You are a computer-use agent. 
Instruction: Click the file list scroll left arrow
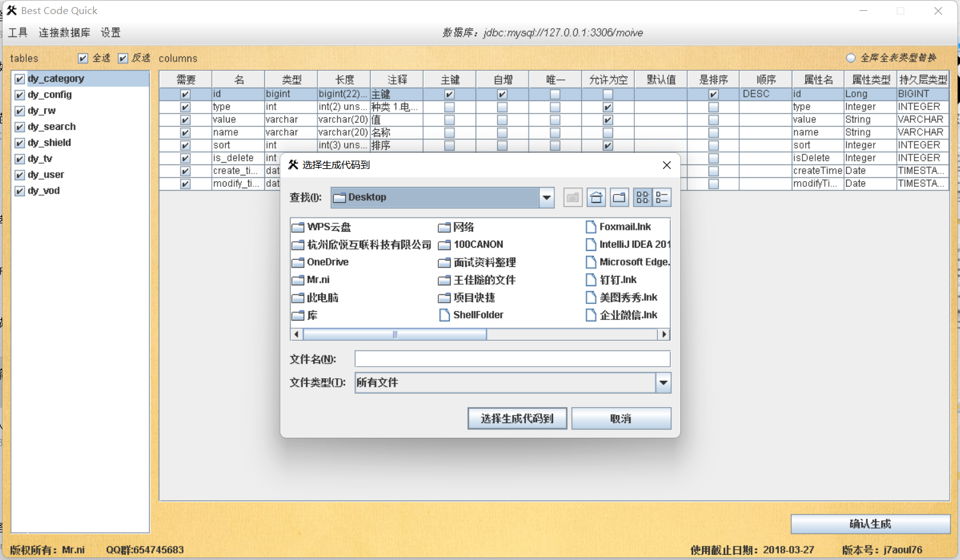(x=296, y=335)
